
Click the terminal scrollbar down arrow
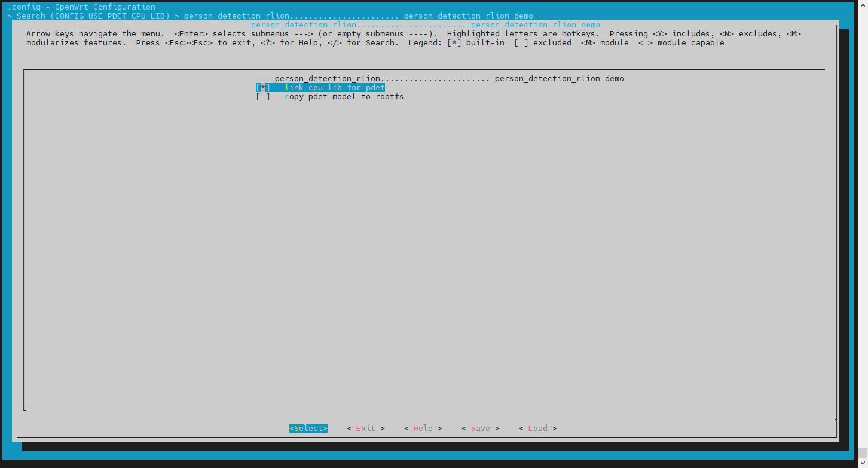(x=863, y=463)
